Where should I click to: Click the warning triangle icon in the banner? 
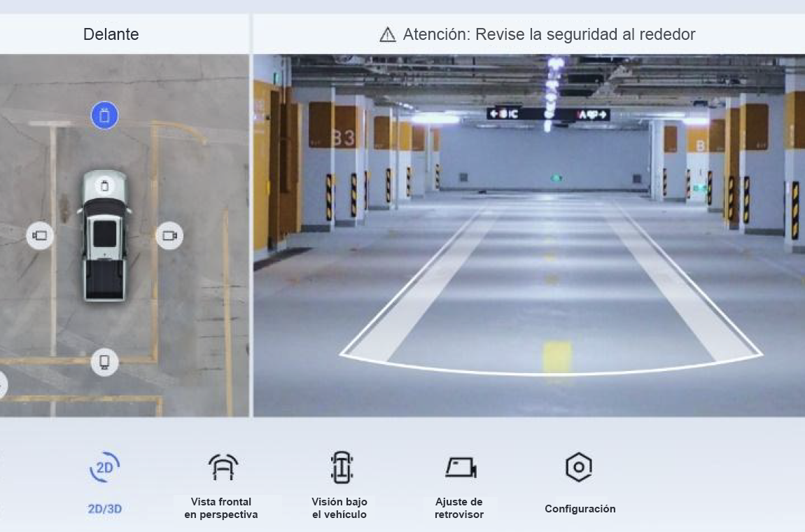click(x=387, y=33)
